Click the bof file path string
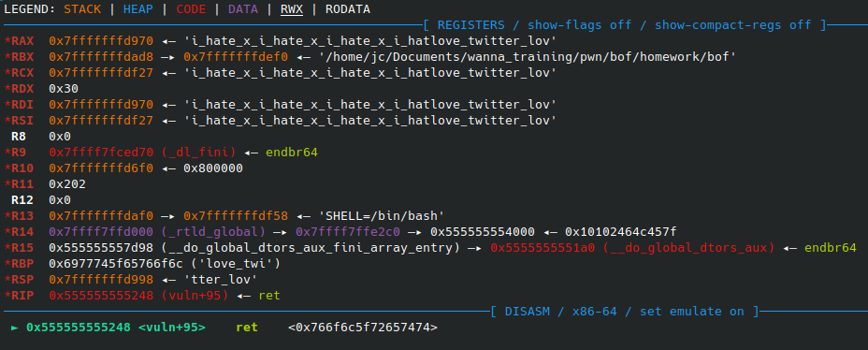868x350 pixels. tap(528, 56)
